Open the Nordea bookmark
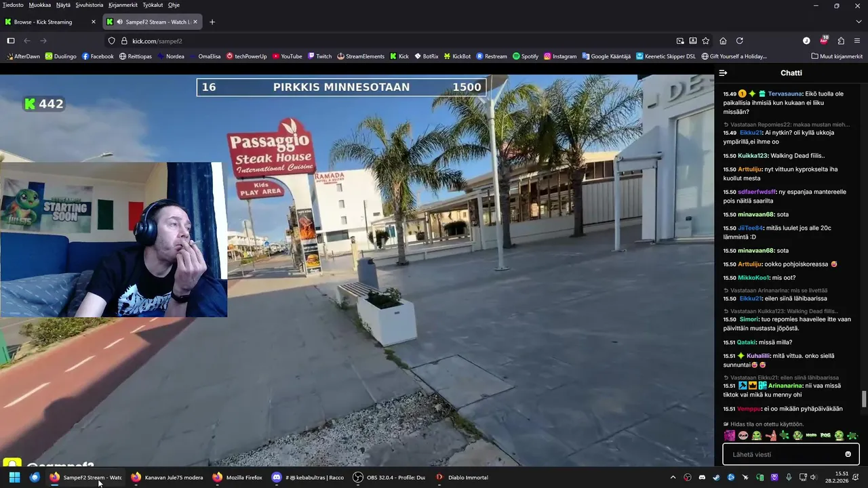This screenshot has height=488, width=868. [171, 56]
